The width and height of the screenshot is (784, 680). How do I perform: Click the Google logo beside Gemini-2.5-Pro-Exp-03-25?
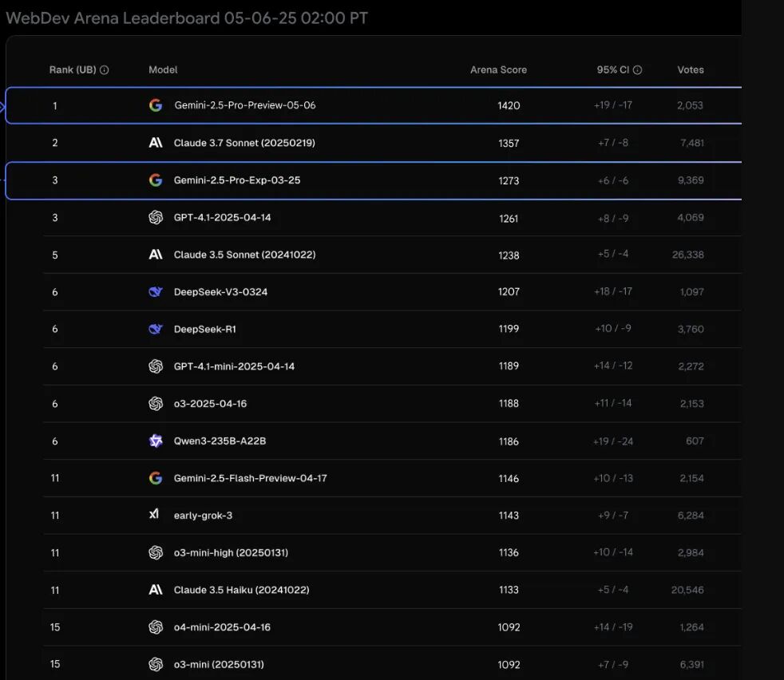(156, 180)
